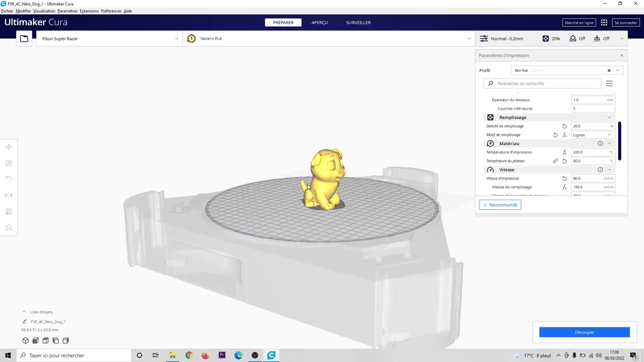The image size is (644, 362).
Task: Reset the Densité du remplissage value
Action: pos(565,126)
